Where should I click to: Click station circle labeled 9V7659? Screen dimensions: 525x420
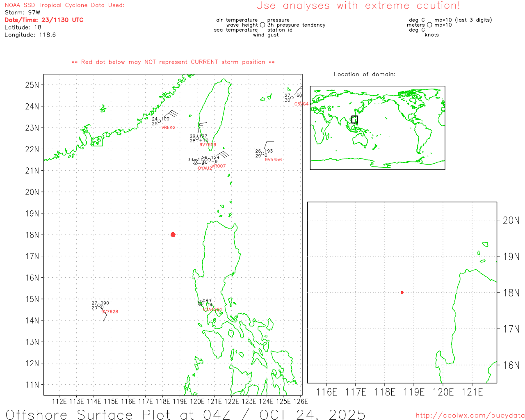coord(197,138)
